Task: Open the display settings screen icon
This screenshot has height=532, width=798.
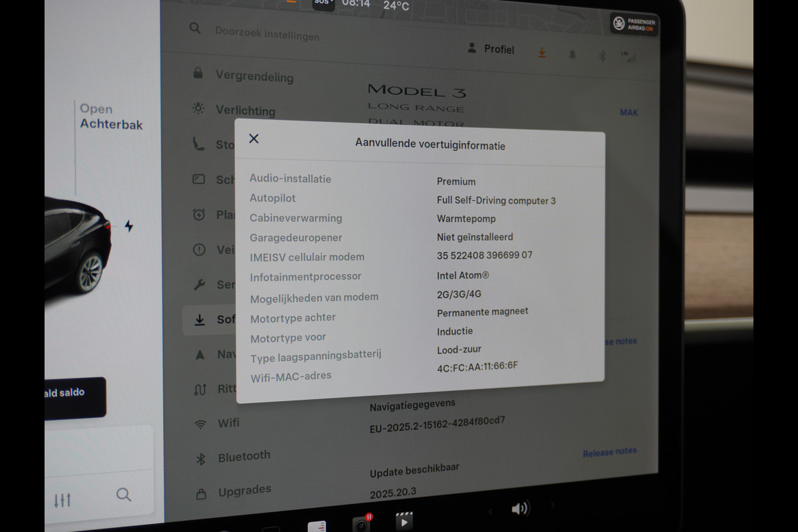Action: pyautogui.click(x=199, y=179)
